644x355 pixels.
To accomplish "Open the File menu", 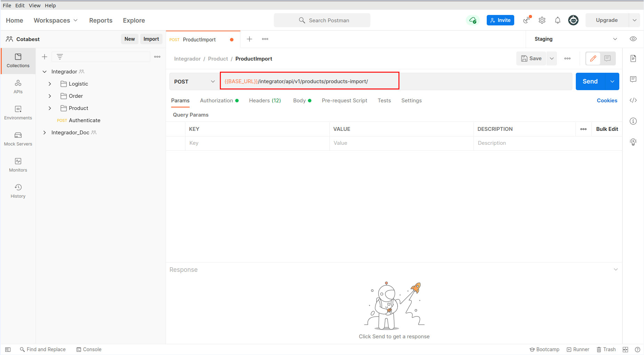I will click(7, 6).
